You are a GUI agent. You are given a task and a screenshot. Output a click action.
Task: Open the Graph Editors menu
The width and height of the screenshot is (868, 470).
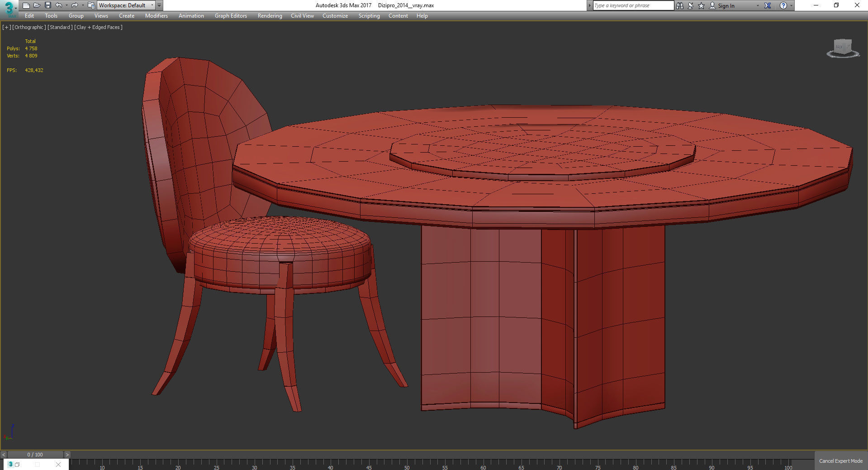tap(231, 16)
